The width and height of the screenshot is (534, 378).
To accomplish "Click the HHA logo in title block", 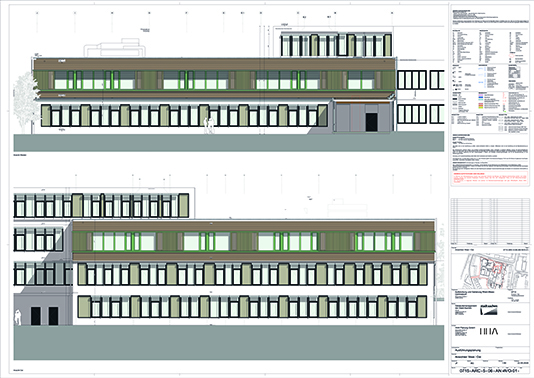I will [489, 331].
